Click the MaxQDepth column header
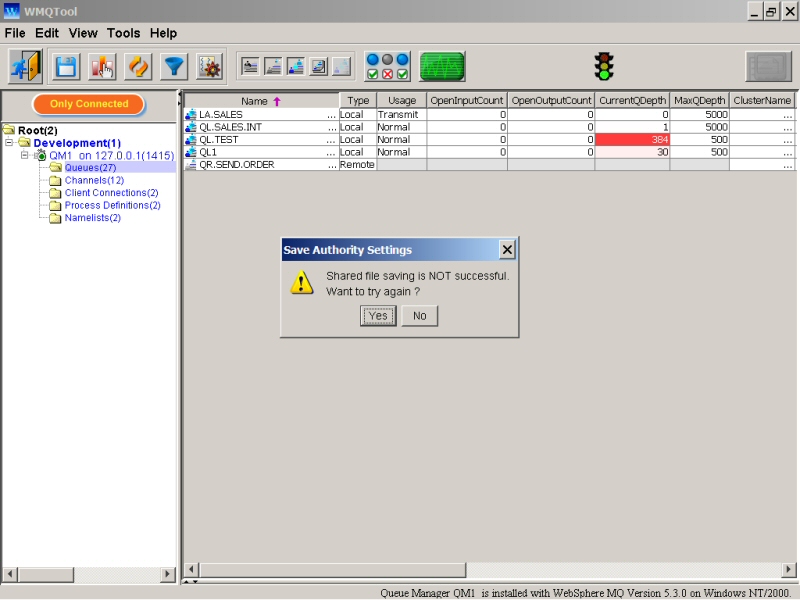This screenshot has height=600, width=800. click(x=699, y=101)
